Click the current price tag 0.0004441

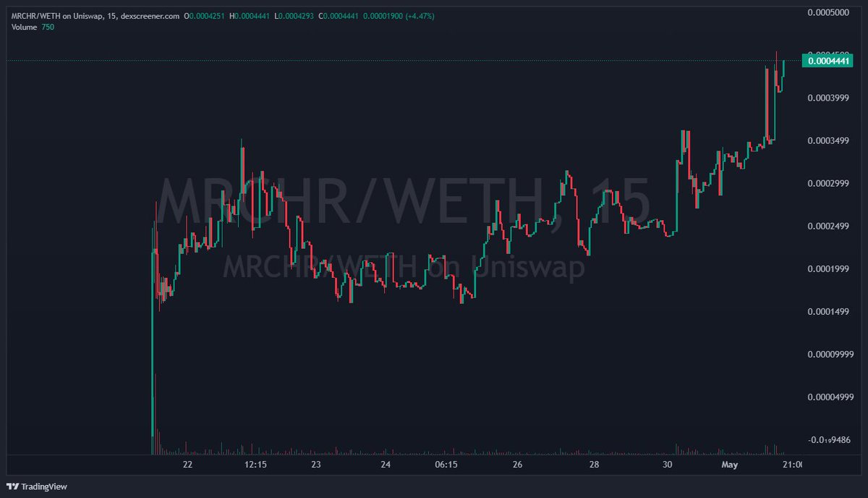(827, 62)
